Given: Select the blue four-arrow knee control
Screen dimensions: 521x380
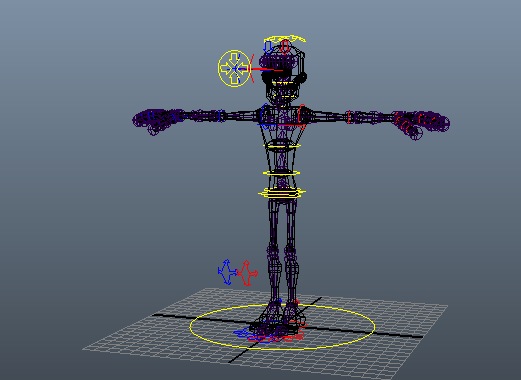Looking at the screenshot, I should pyautogui.click(x=227, y=272).
